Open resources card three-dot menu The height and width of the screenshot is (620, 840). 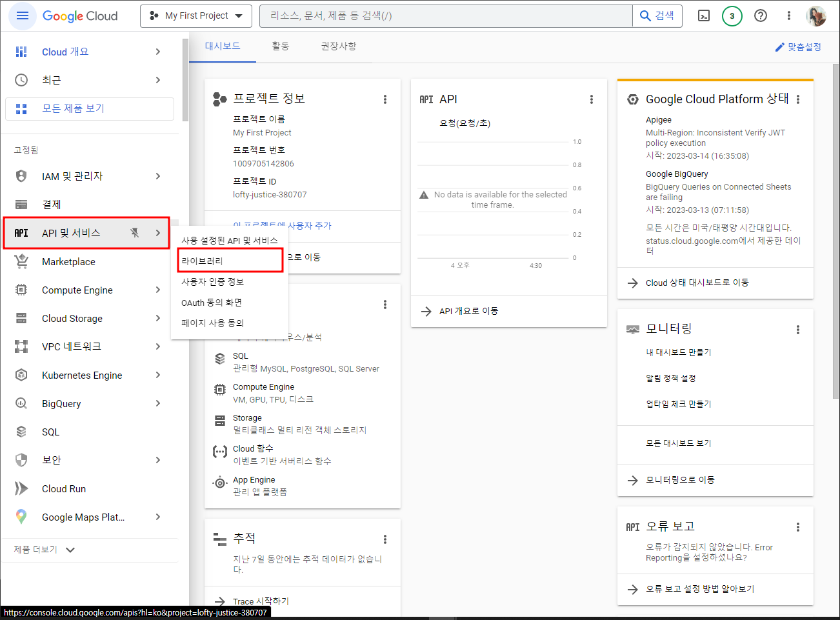tap(385, 305)
